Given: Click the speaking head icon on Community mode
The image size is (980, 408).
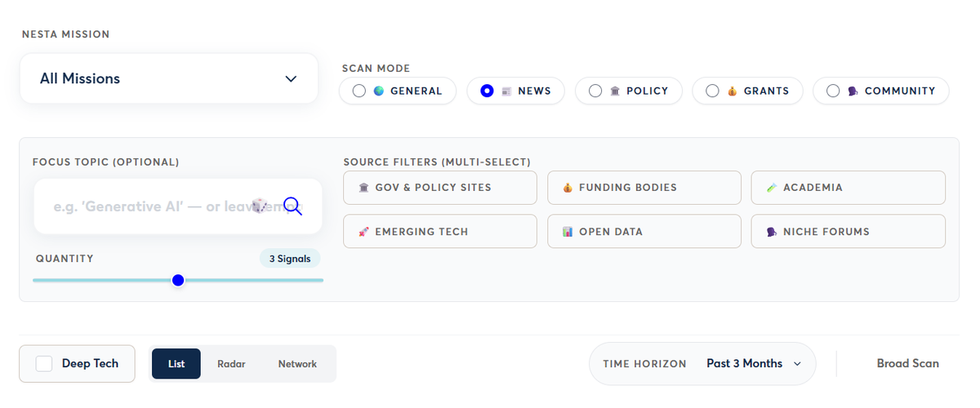Looking at the screenshot, I should pyautogui.click(x=853, y=91).
